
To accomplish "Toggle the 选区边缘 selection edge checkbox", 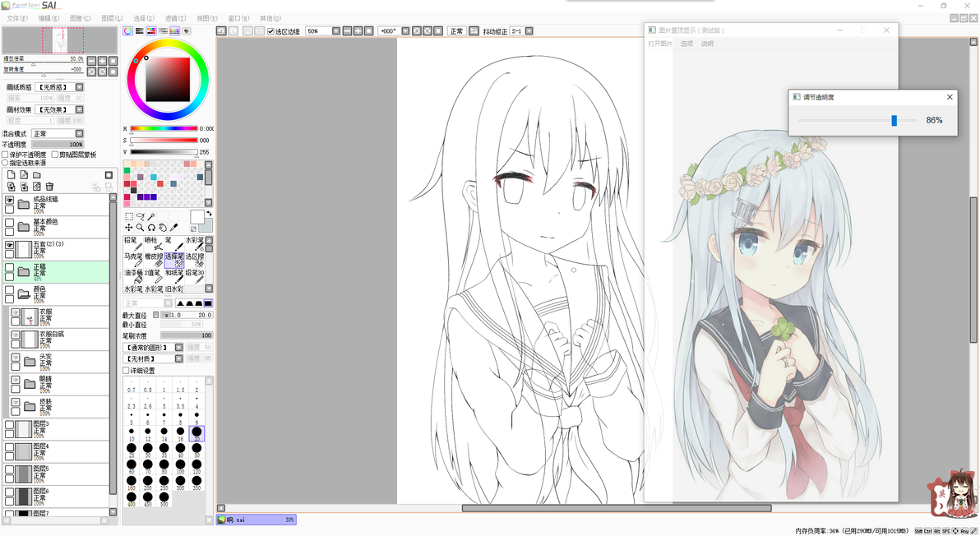I will [270, 31].
